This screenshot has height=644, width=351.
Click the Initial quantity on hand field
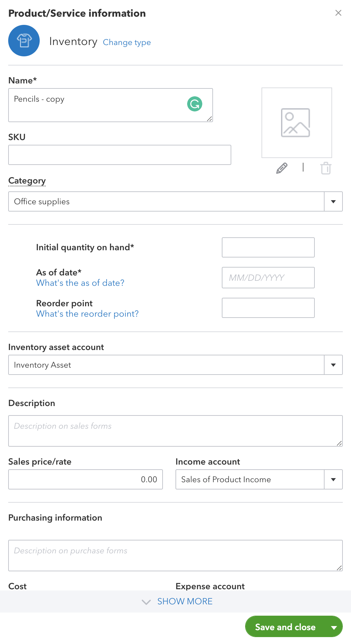point(268,247)
